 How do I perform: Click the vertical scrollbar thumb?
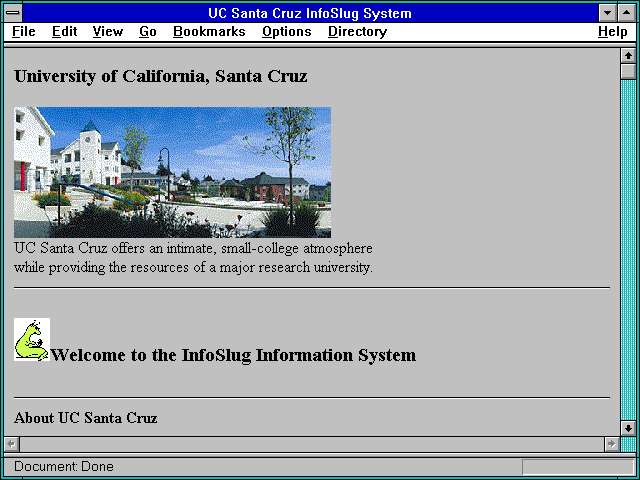pyautogui.click(x=628, y=71)
